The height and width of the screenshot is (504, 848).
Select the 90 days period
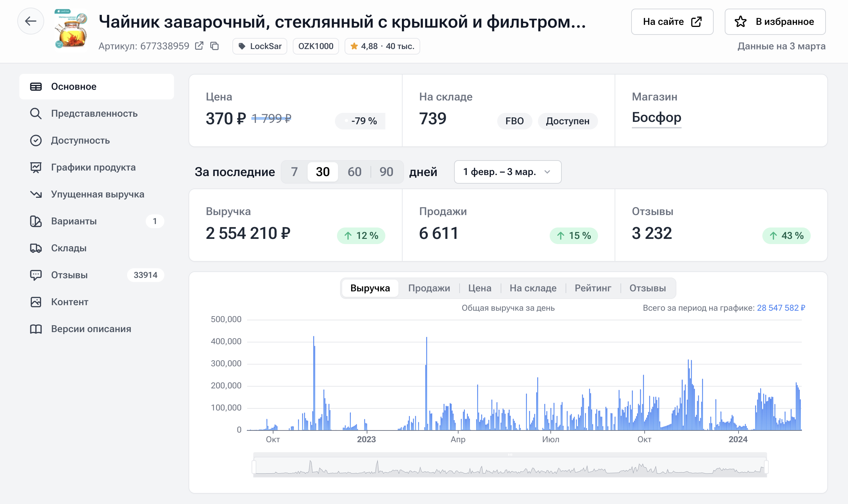pos(386,172)
